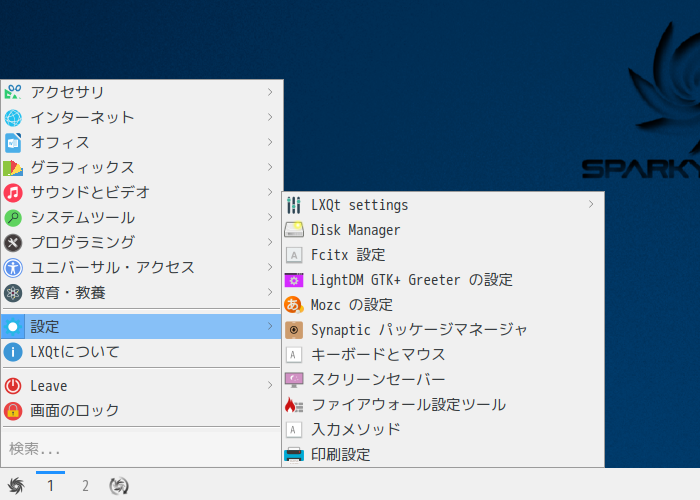Click the 設定 label

coord(45,326)
